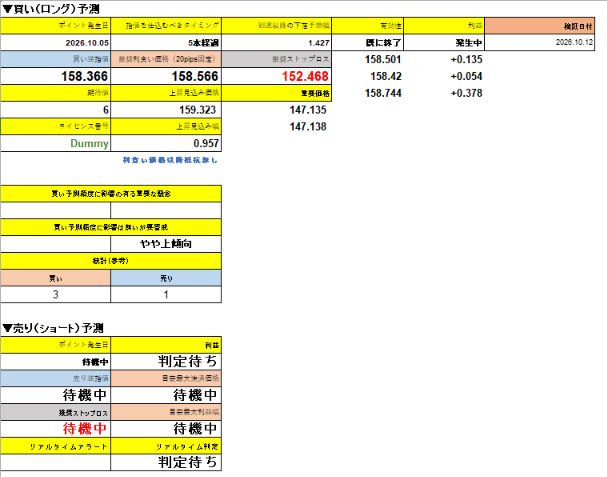Click the sell count cell showing 1
Image resolution: width=607 pixels, height=477 pixels.
click(166, 295)
